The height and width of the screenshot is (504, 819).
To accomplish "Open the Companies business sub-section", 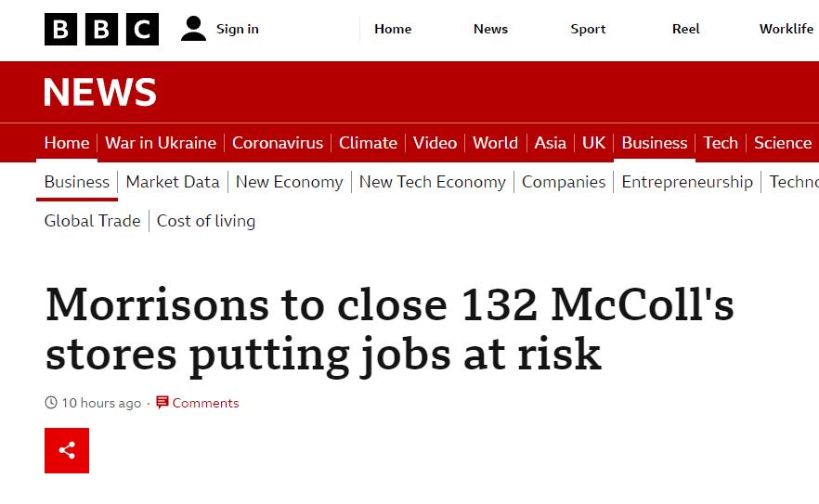I will point(564,182).
